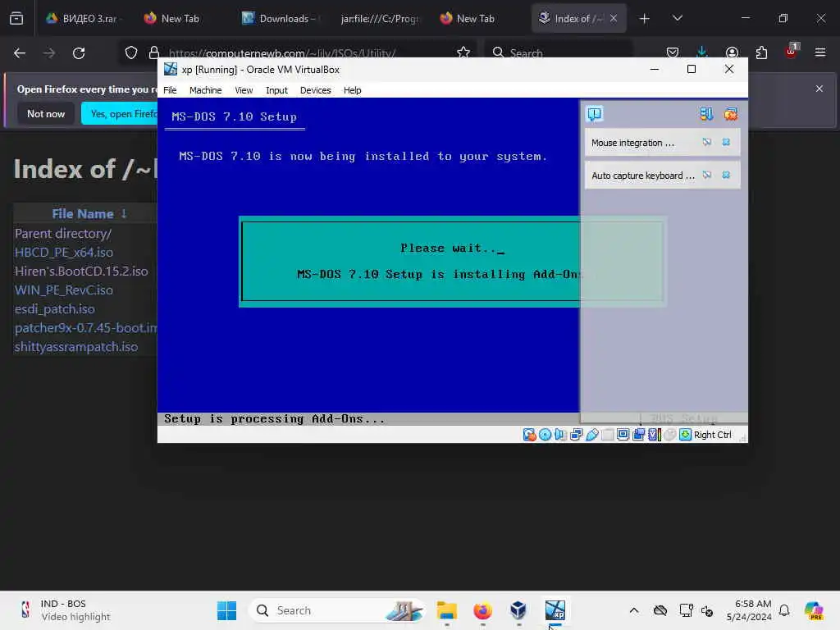Image resolution: width=840 pixels, height=630 pixels.
Task: Click the VirtualBox window title bar icon
Action: (x=171, y=69)
